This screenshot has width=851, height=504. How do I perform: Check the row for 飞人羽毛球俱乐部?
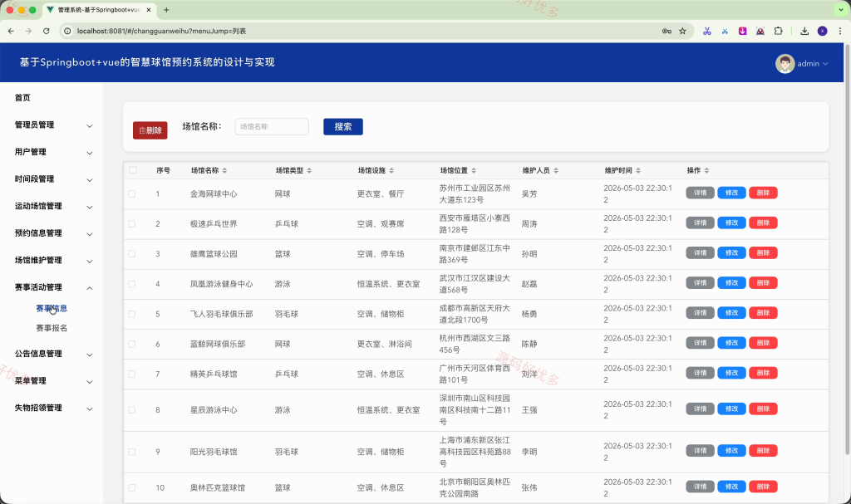click(132, 314)
